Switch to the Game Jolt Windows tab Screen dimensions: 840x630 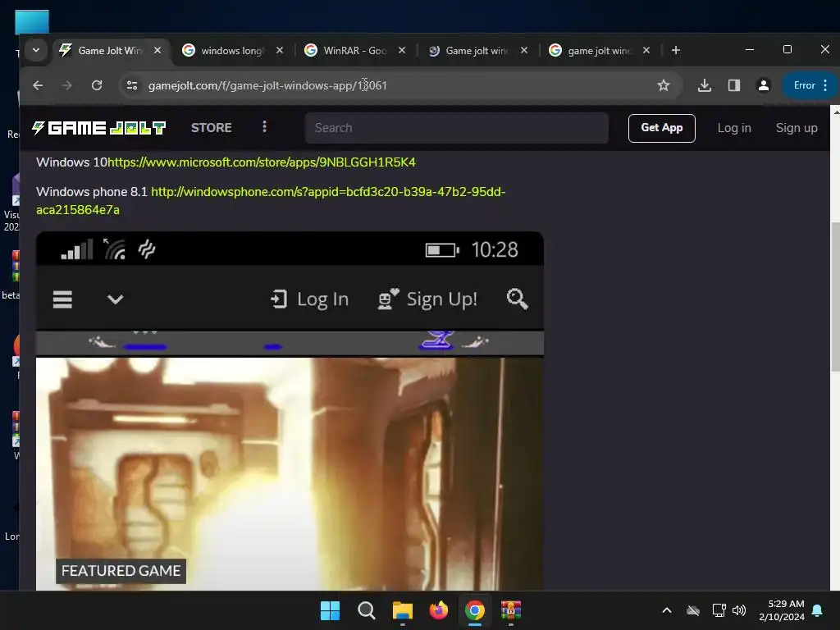tap(112, 50)
